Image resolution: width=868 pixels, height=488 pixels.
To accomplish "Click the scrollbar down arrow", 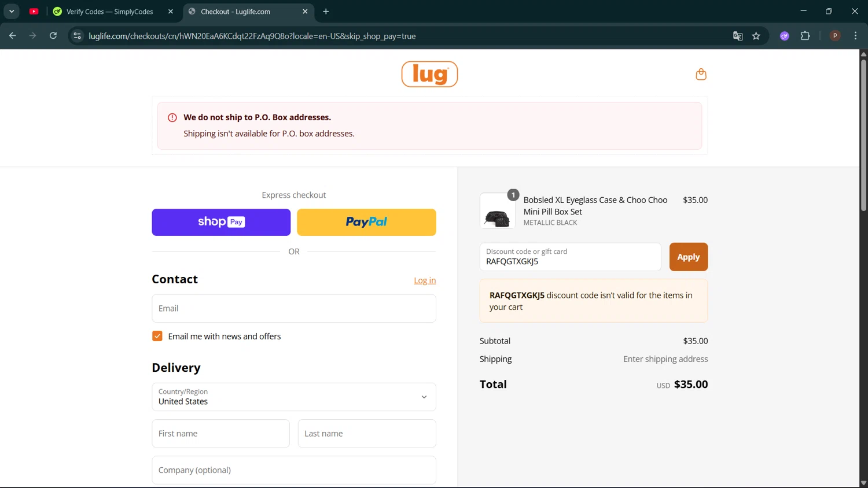I will 863,483.
